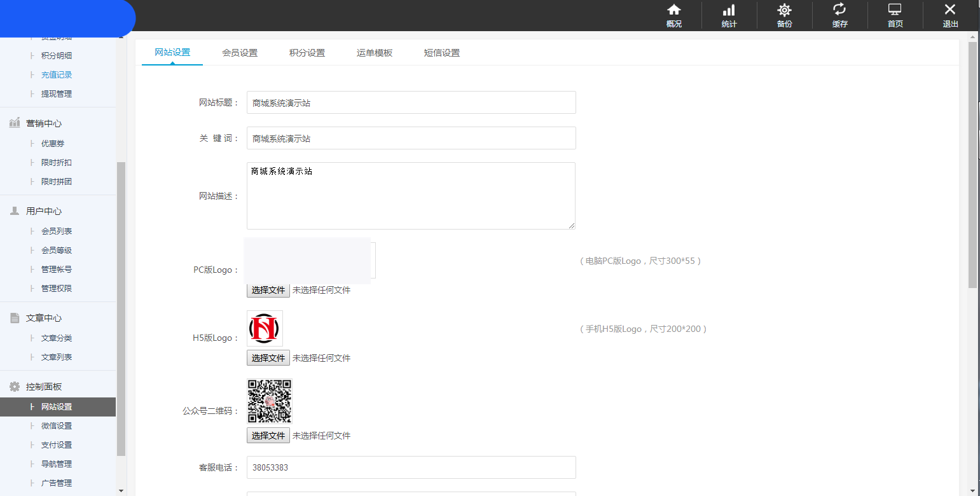Open the 首页 homepage monitor icon
980x496 pixels.
(x=895, y=14)
